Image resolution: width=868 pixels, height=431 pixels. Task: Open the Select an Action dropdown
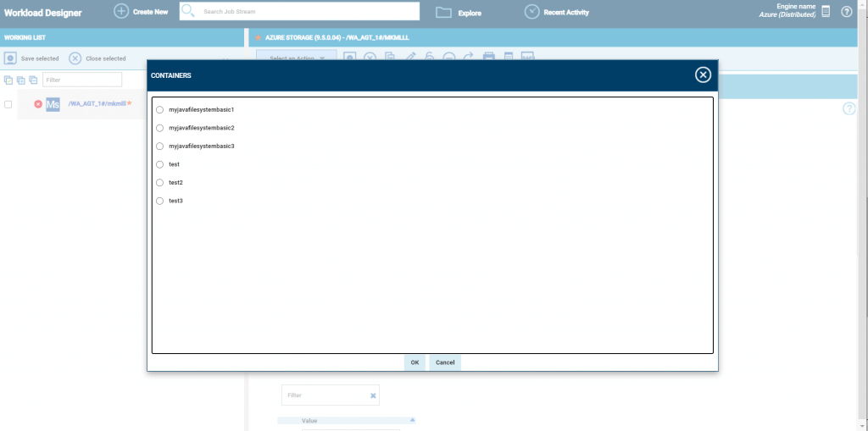pyautogui.click(x=296, y=55)
